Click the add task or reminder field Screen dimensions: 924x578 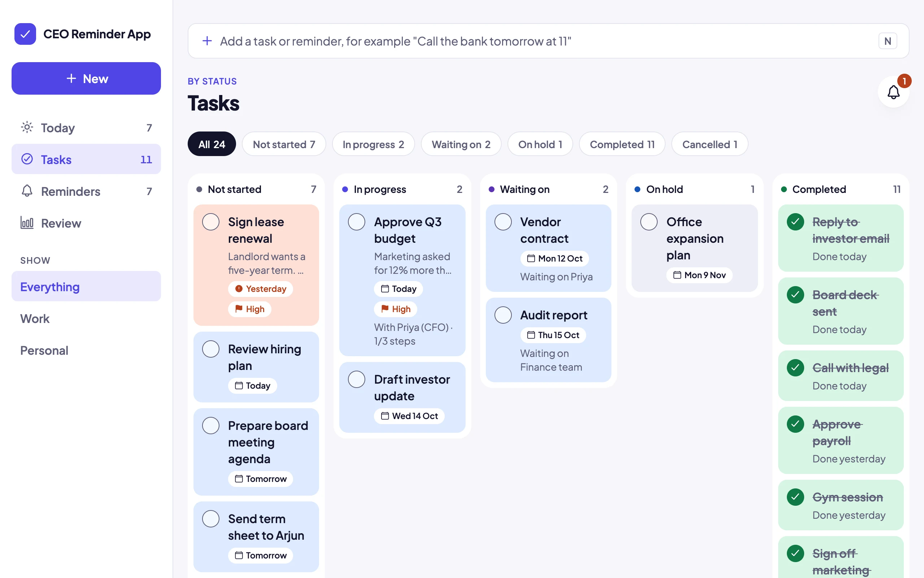[548, 41]
